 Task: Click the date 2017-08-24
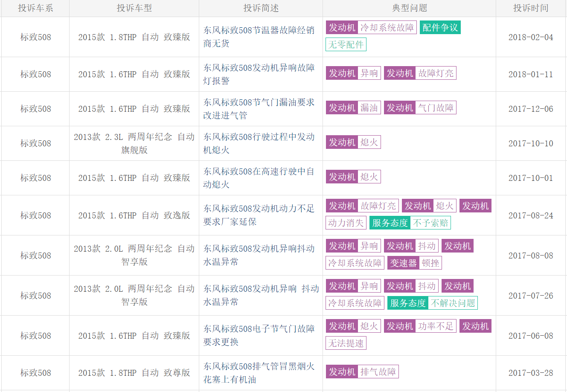click(531, 215)
